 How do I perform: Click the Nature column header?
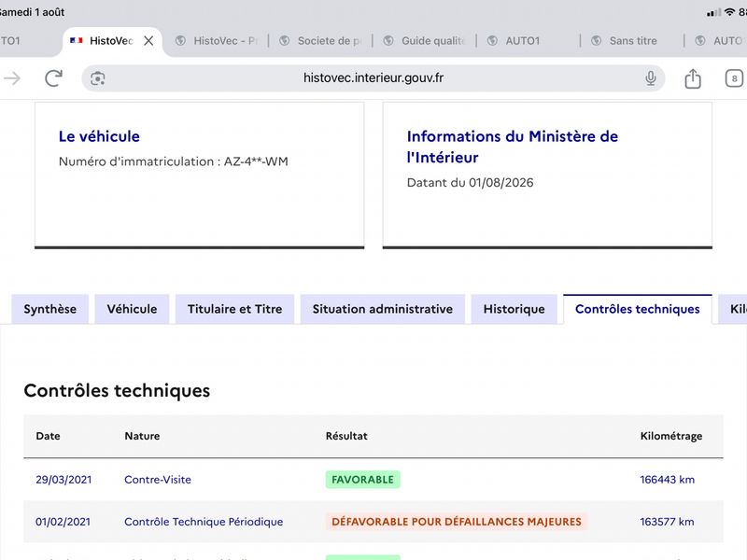coord(142,436)
